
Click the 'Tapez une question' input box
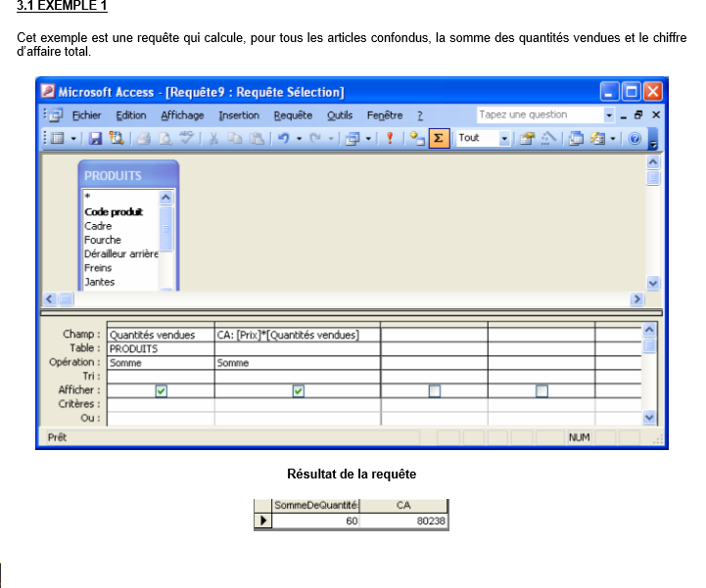(541, 114)
